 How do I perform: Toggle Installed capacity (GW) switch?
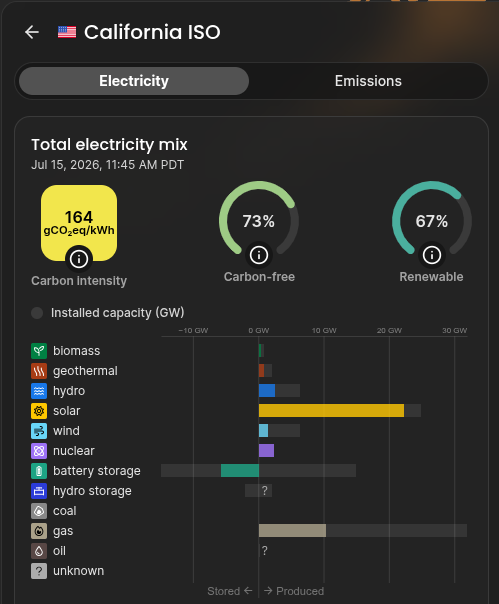[37, 313]
